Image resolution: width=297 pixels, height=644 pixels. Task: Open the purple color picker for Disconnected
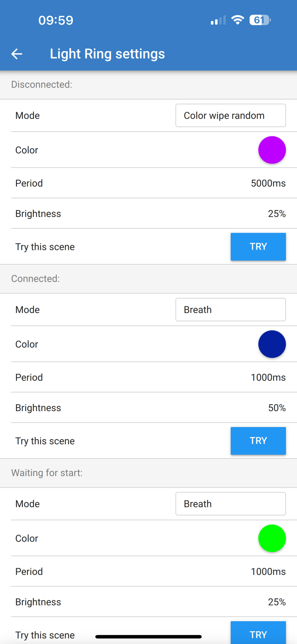(272, 150)
